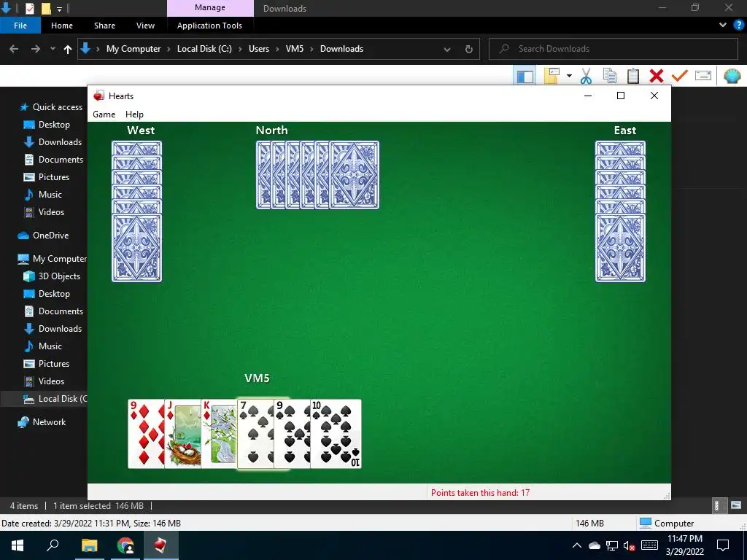Open the recent locations dropdown
The height and width of the screenshot is (560, 747).
(53, 49)
